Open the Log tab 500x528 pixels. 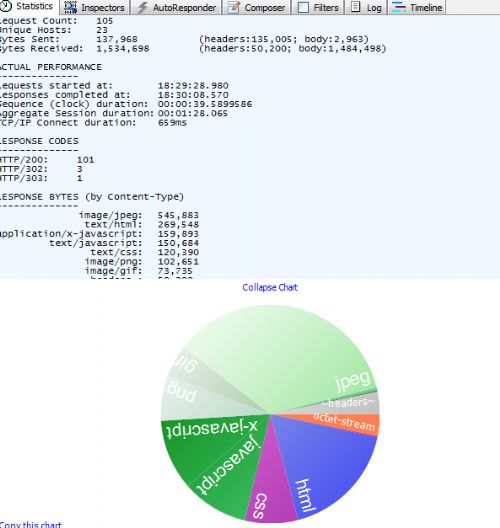[x=366, y=7]
